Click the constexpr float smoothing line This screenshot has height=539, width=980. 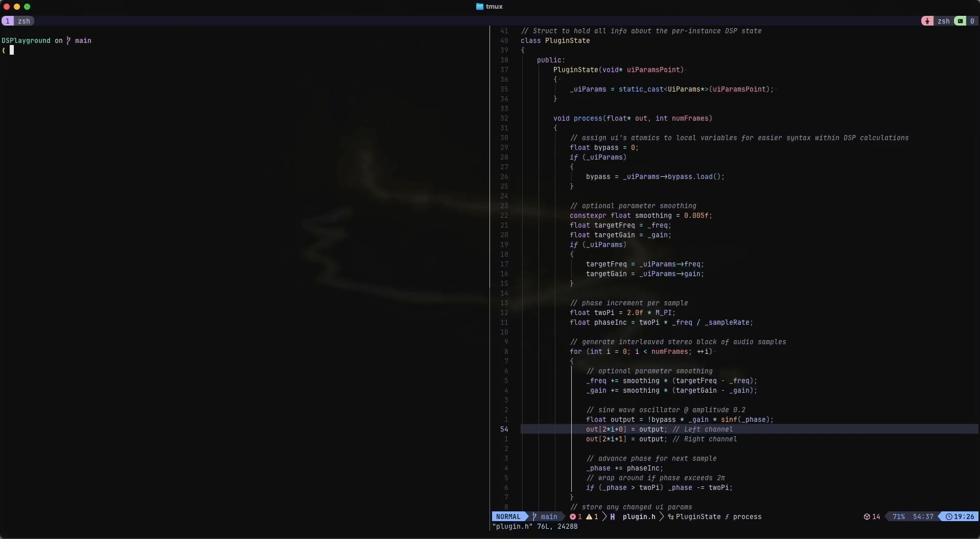[641, 215]
